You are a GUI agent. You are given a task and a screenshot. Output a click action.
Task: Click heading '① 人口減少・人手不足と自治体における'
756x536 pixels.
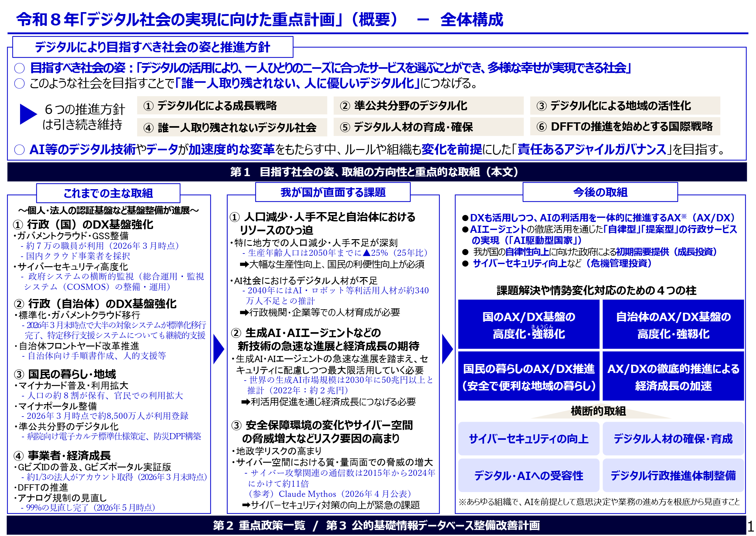pyautogui.click(x=322, y=217)
